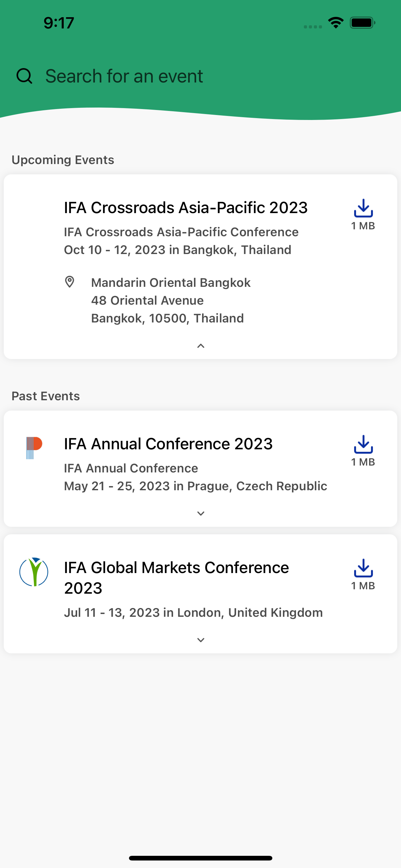Tap the Upcoming Events section header

coord(63,160)
